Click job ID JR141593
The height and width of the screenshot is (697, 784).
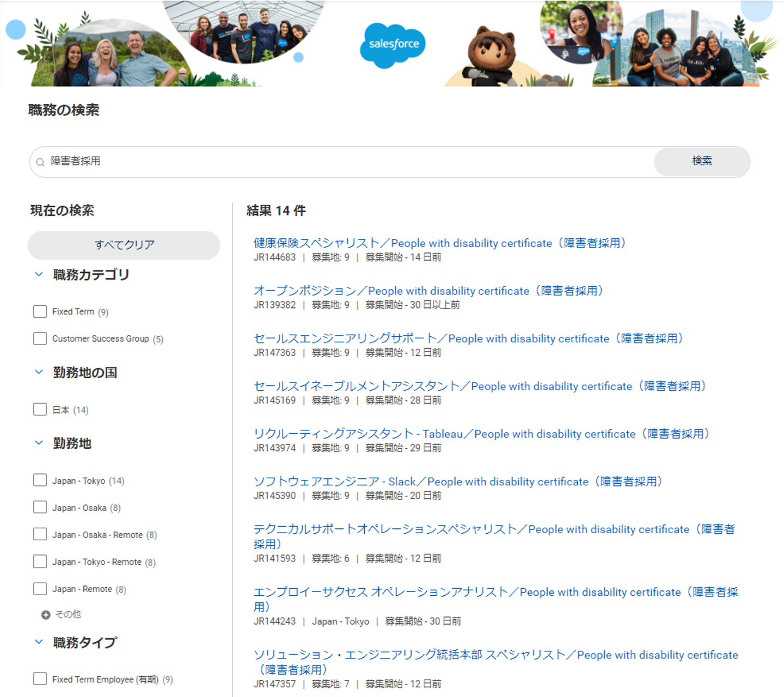(274, 558)
